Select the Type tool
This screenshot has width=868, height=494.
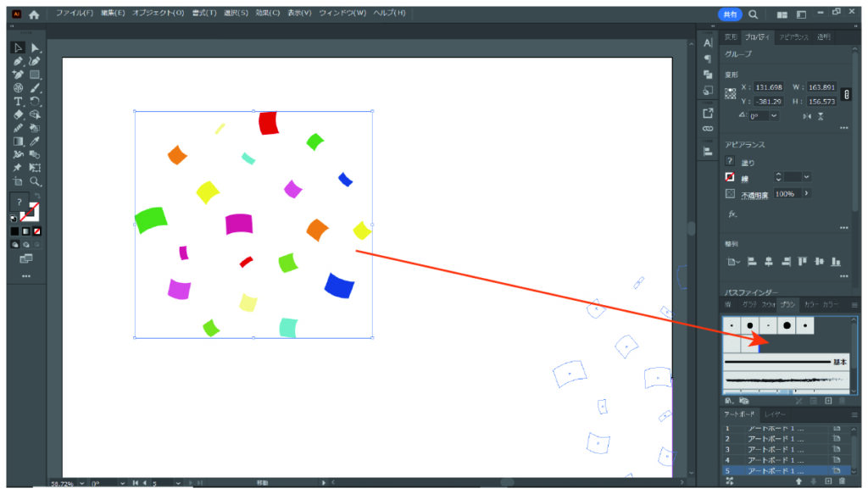pyautogui.click(x=18, y=101)
